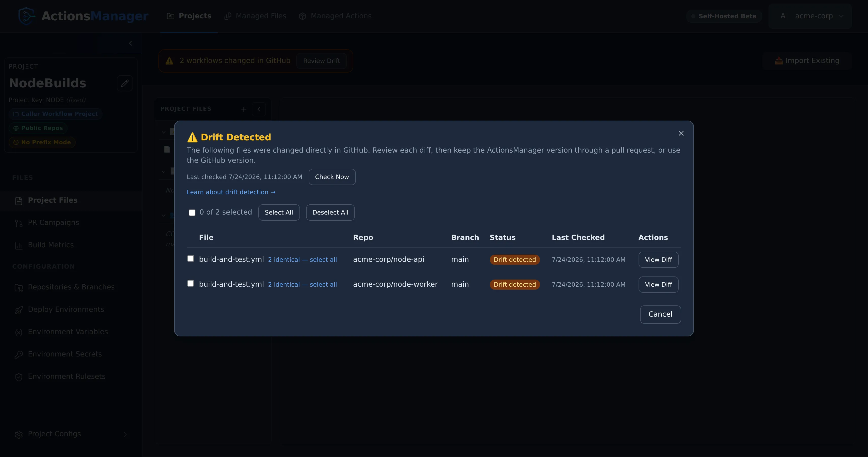Screen dimensions: 868x457
Task: Switch to Managed Actions tab
Action: [335, 16]
